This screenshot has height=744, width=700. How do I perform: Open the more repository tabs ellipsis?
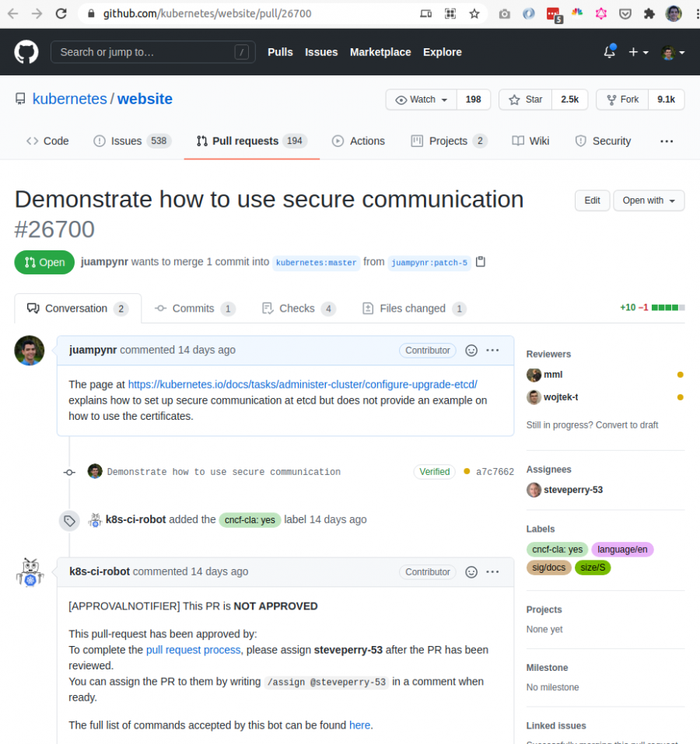[667, 141]
